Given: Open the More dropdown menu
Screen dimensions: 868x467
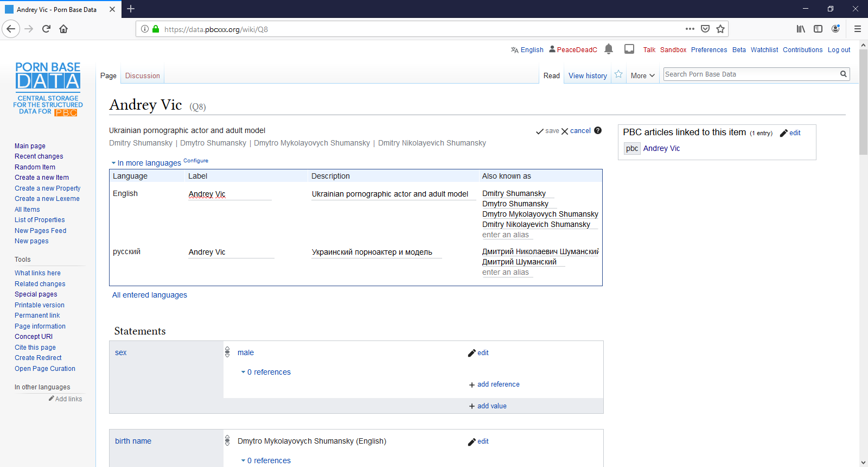Looking at the screenshot, I should pyautogui.click(x=642, y=76).
